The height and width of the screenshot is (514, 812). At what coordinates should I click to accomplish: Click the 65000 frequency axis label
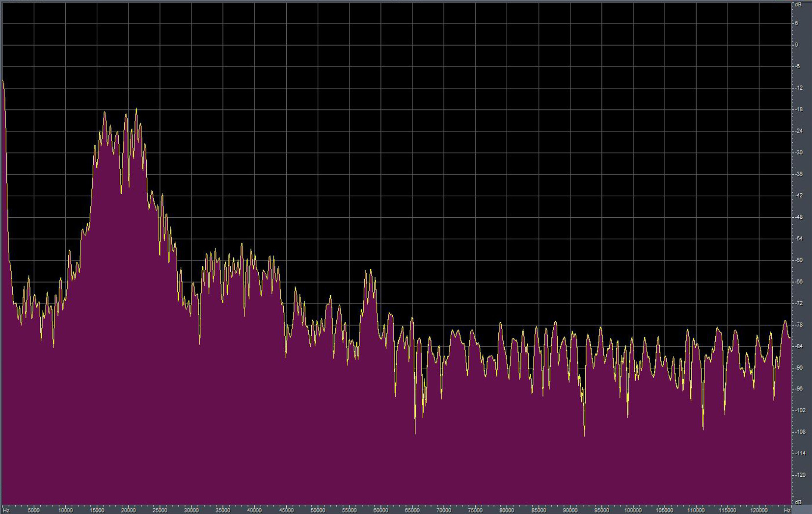tap(412, 511)
